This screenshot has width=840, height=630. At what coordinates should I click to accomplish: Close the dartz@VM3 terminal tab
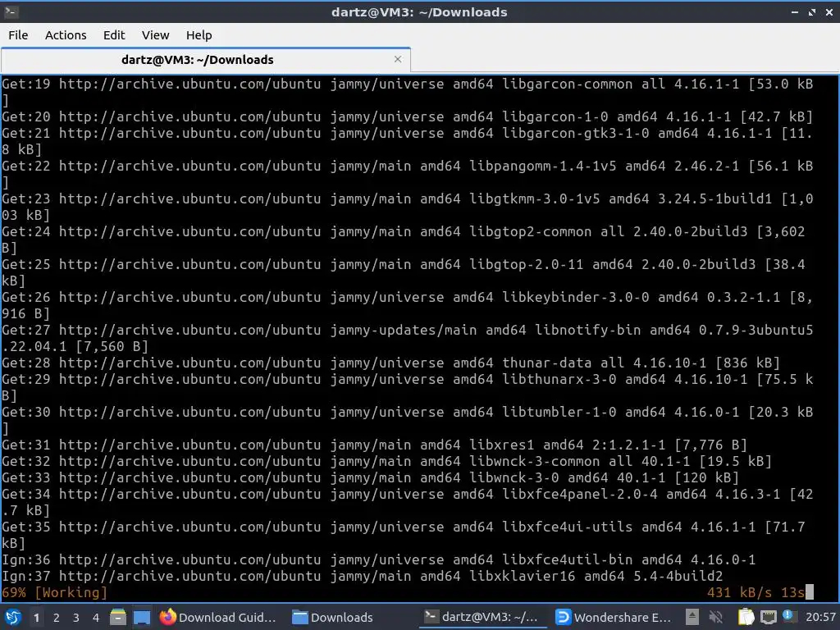(398, 59)
